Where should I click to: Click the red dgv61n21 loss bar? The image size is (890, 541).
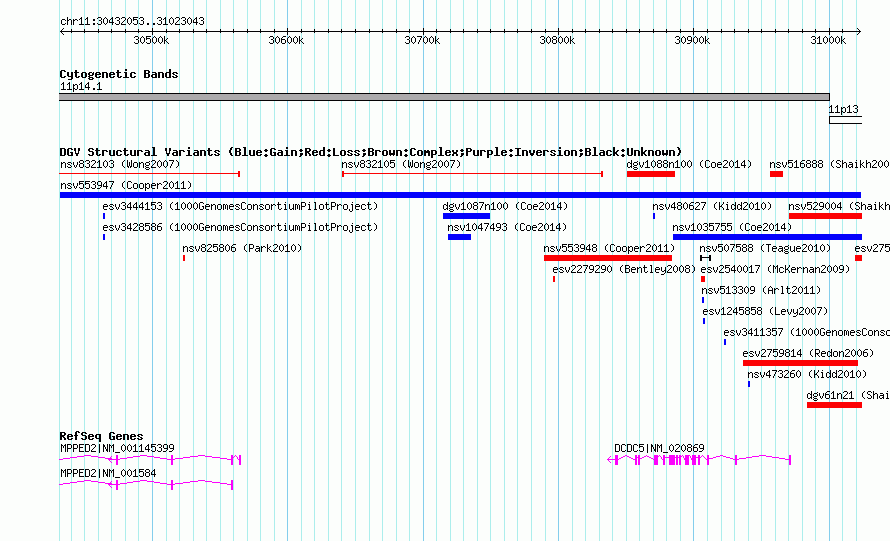834,405
